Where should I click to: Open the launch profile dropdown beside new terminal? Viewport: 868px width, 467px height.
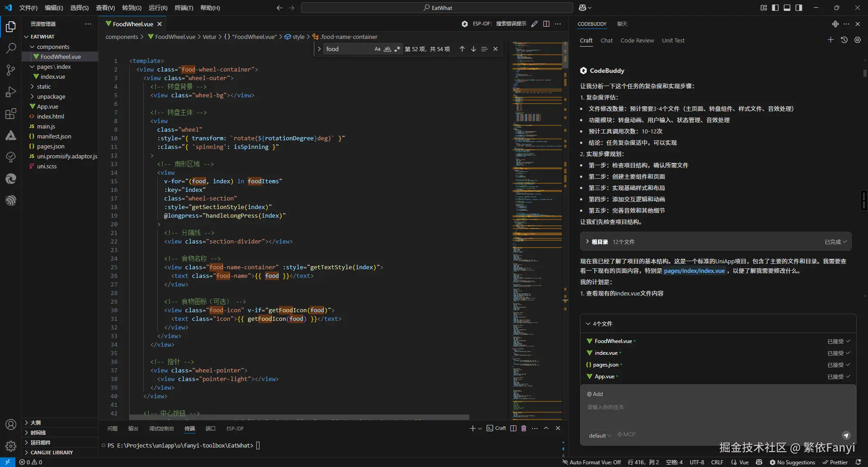pos(480,428)
